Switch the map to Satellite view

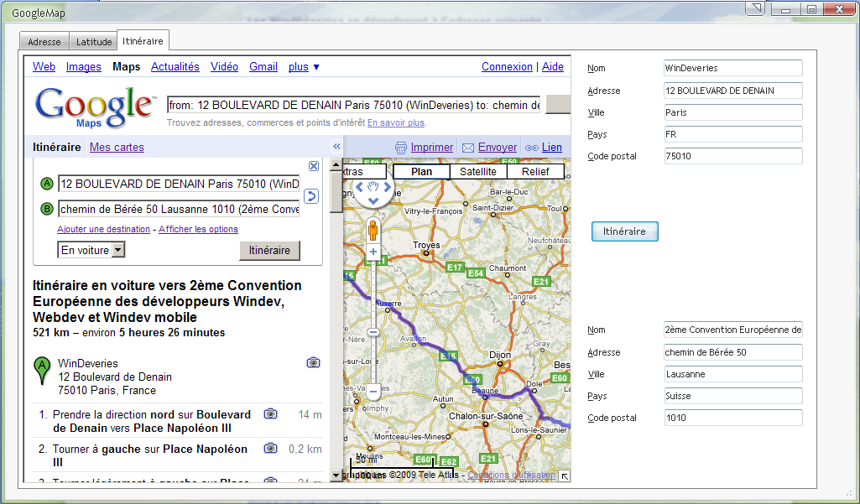(x=478, y=172)
